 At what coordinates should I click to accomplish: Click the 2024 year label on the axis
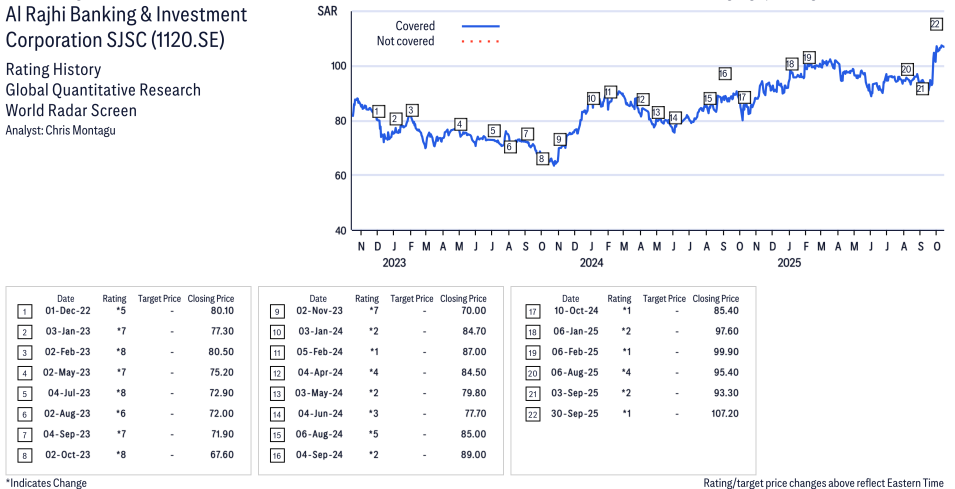[x=591, y=263]
